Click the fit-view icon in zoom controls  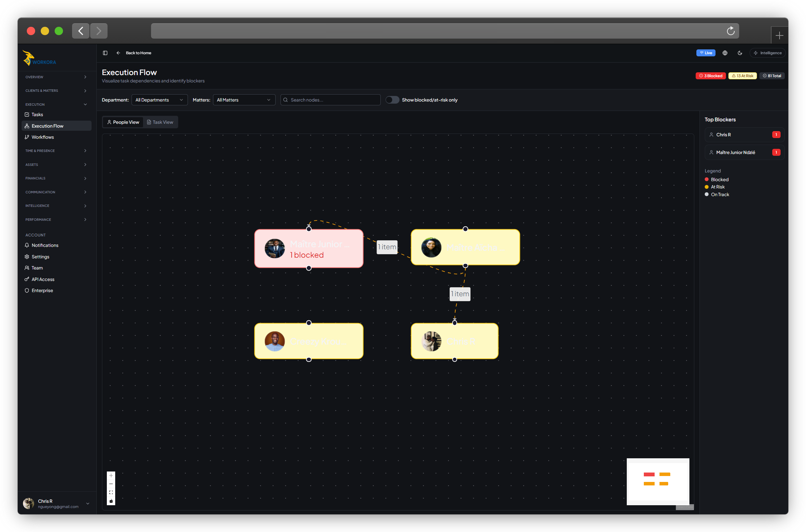pyautogui.click(x=111, y=492)
